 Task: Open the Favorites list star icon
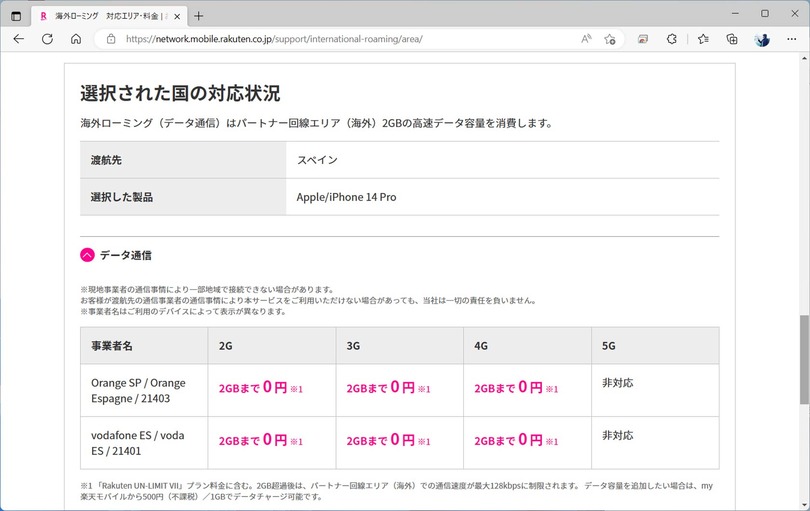click(x=703, y=39)
